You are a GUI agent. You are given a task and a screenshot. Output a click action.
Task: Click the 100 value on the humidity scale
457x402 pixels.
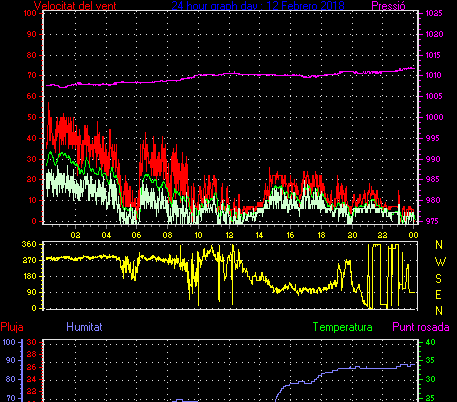tap(9, 342)
